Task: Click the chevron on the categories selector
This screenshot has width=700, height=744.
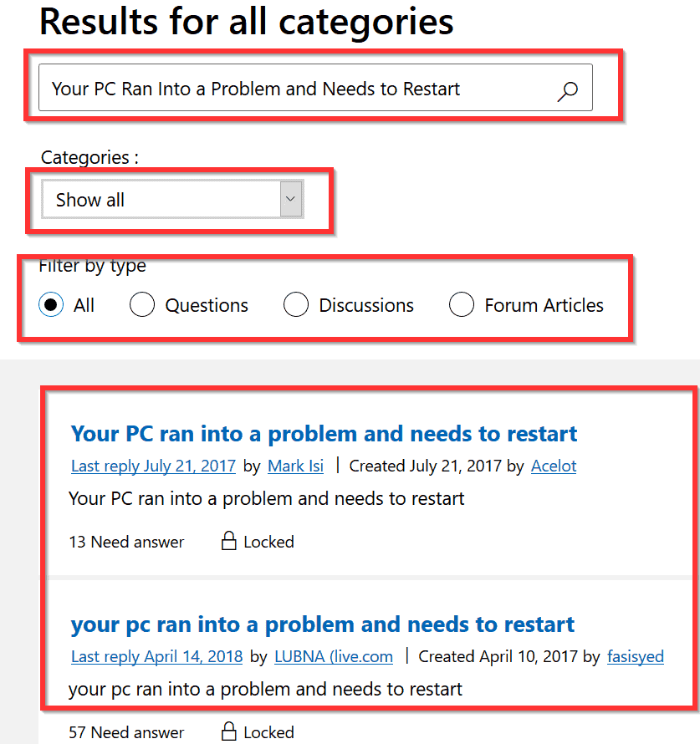Action: click(290, 199)
